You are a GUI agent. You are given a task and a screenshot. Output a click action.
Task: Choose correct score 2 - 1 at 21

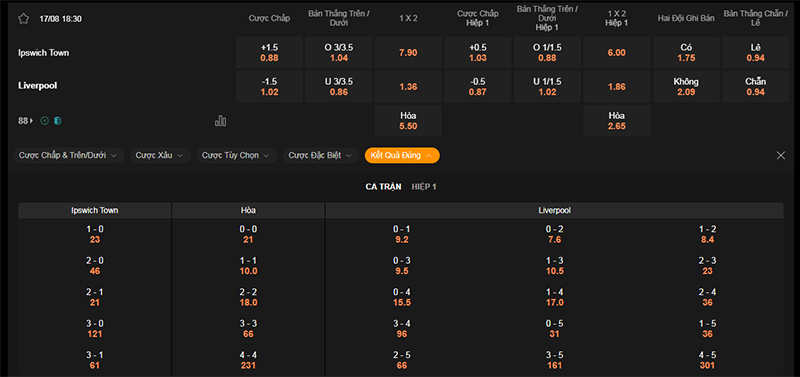tap(95, 297)
